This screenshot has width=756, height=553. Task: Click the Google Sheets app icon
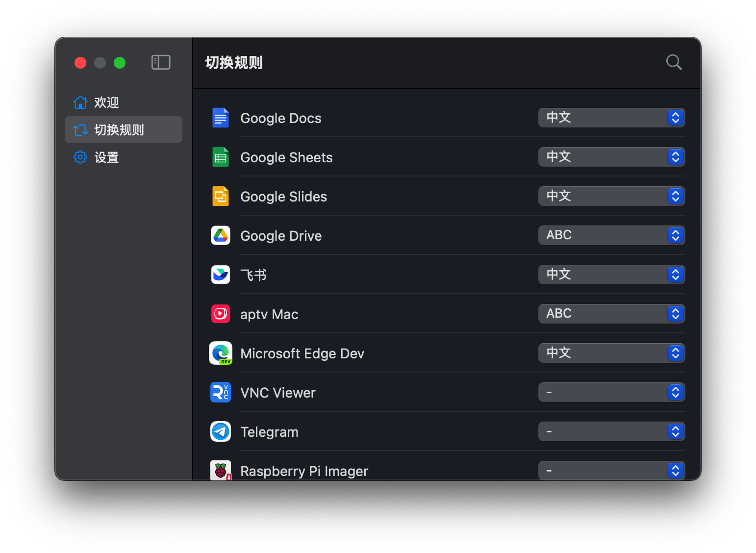tap(221, 157)
